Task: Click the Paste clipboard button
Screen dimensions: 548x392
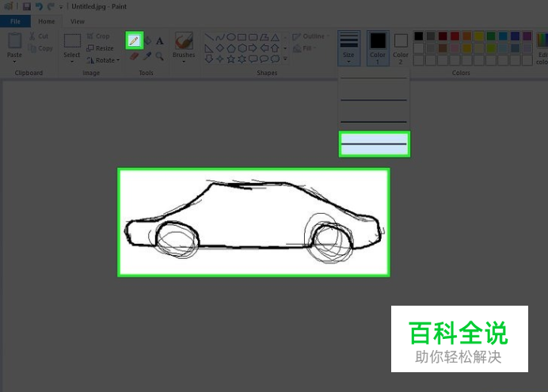Action: pyautogui.click(x=15, y=45)
